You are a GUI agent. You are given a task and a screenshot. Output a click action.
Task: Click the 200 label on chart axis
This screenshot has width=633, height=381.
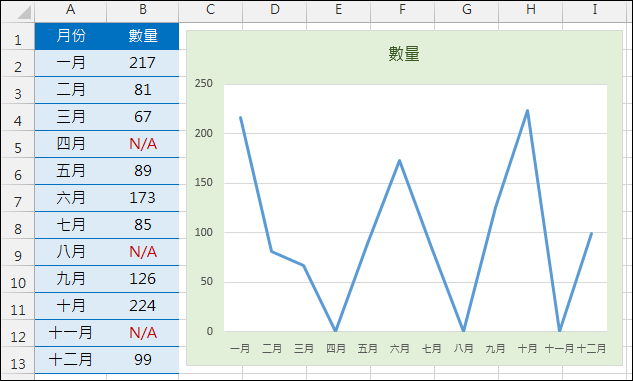coord(203,133)
